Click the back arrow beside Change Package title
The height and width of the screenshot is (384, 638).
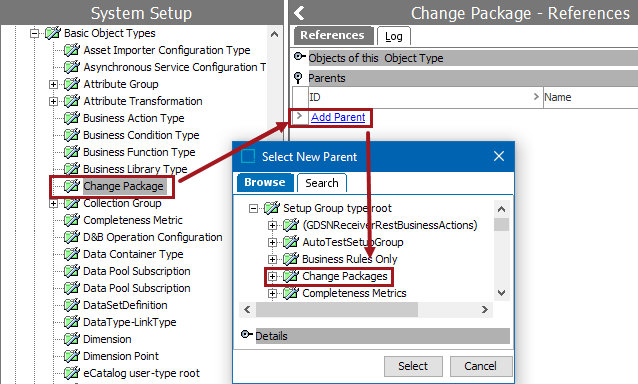click(299, 13)
